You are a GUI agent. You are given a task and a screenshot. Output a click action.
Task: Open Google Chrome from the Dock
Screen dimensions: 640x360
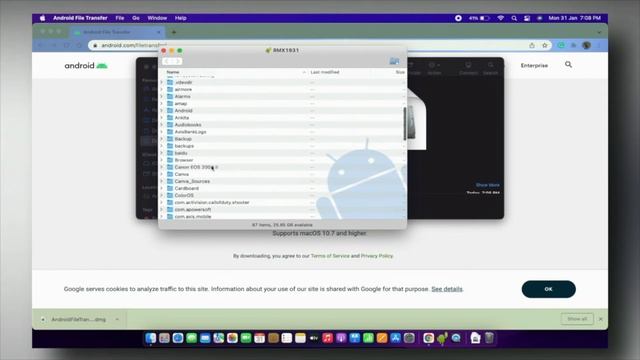point(429,338)
